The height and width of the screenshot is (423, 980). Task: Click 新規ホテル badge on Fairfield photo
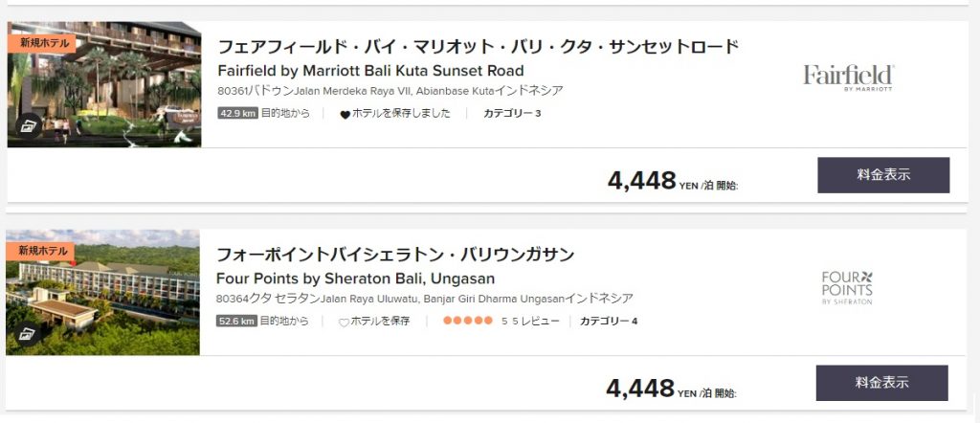point(42,42)
